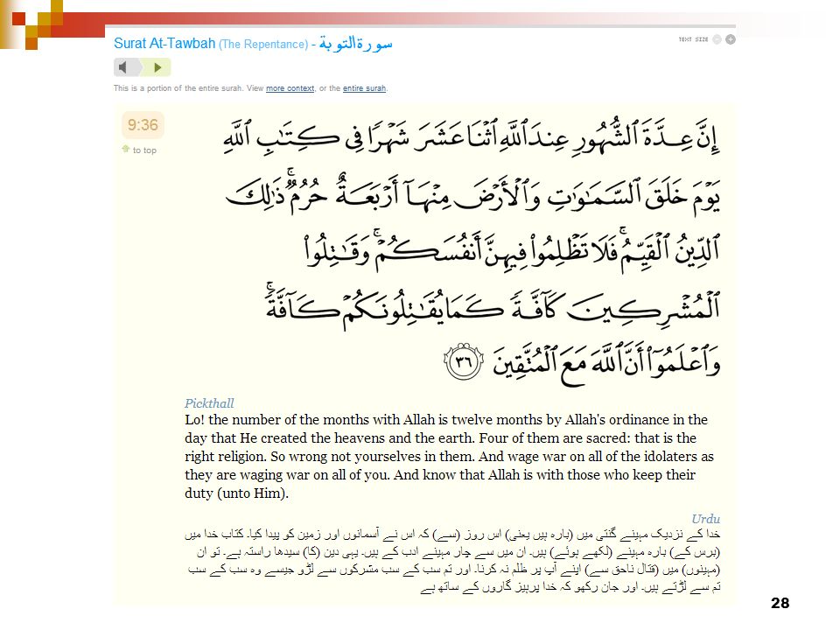Click the slide number 28

780,603
